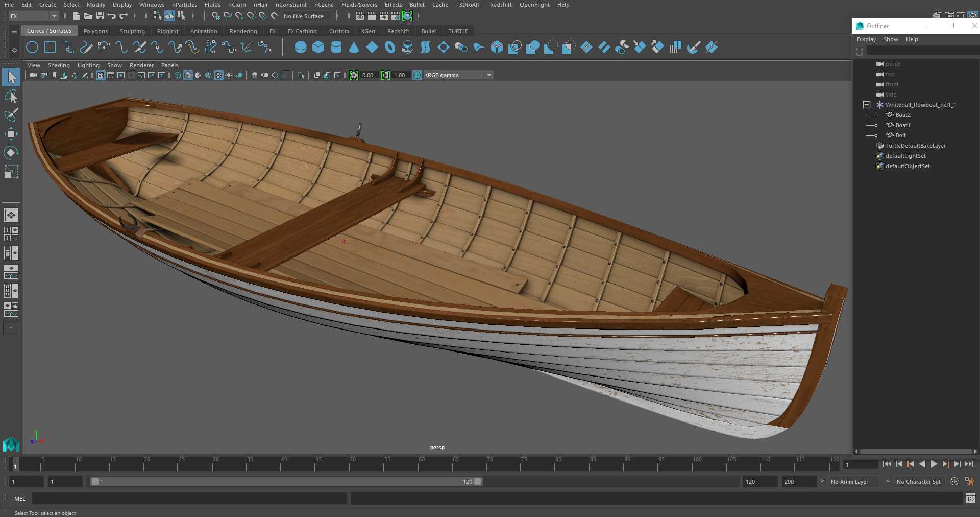The height and width of the screenshot is (517, 980).
Task: Open the Outliner Display menu
Action: [866, 39]
